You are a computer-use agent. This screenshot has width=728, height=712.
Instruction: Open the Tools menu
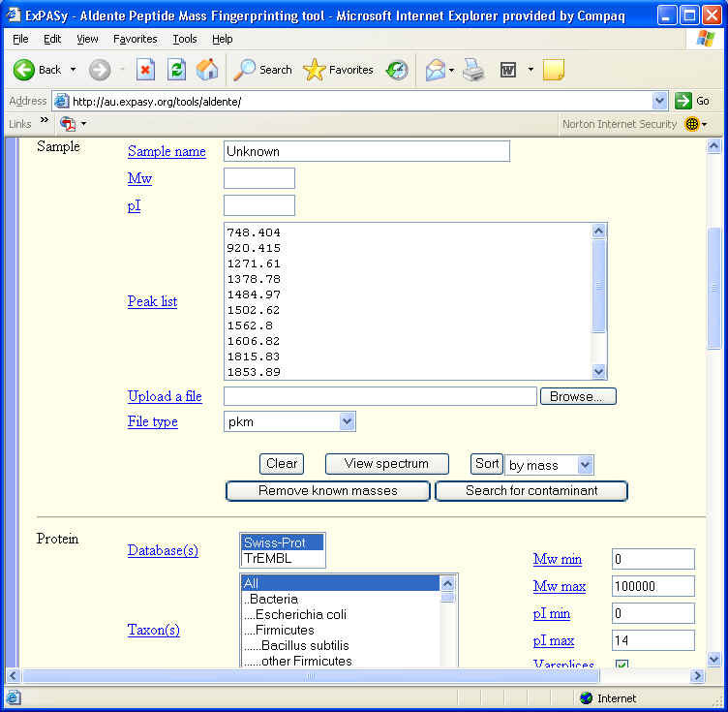[185, 39]
